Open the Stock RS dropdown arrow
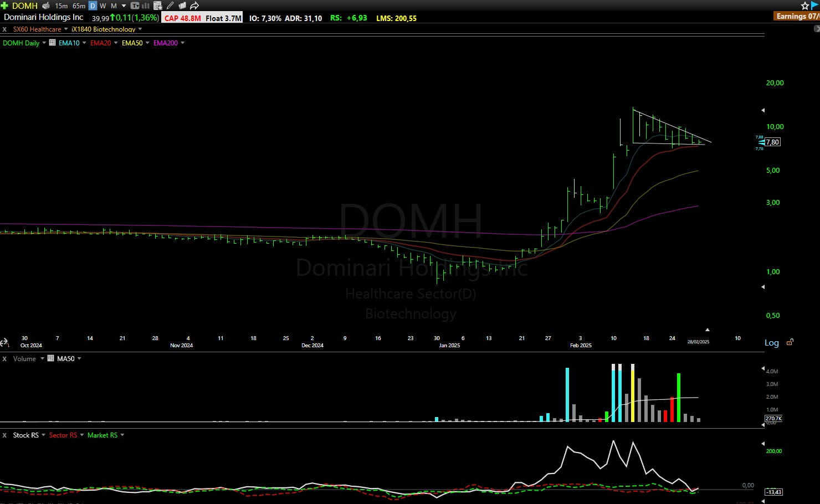The height and width of the screenshot is (504, 820). pyautogui.click(x=43, y=435)
